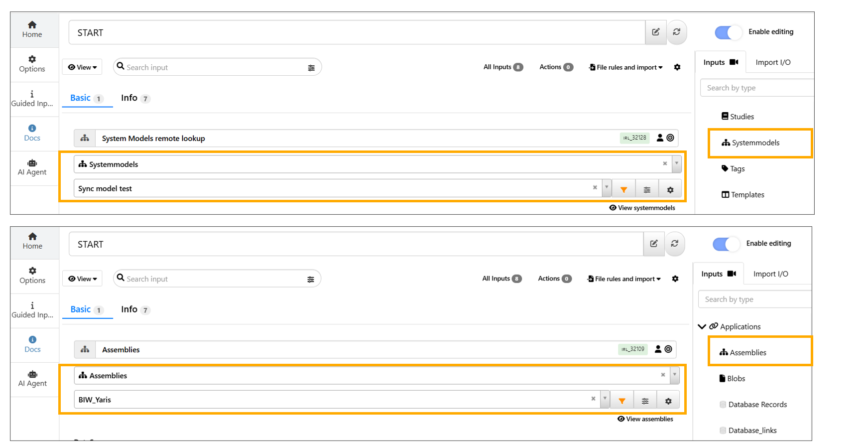This screenshot has width=868, height=445.
Task: Select the Tags type in the inputs list
Action: point(737,169)
